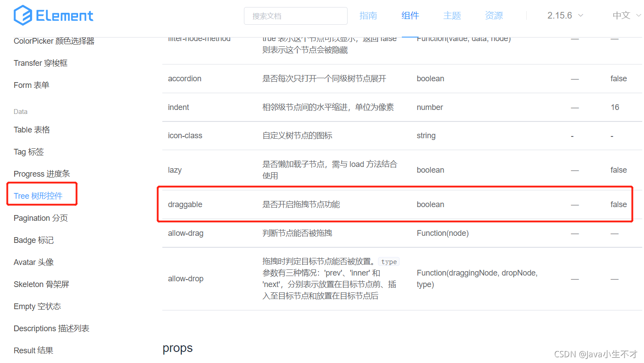
Task: Click the accordion attribute cell
Action: [185, 79]
